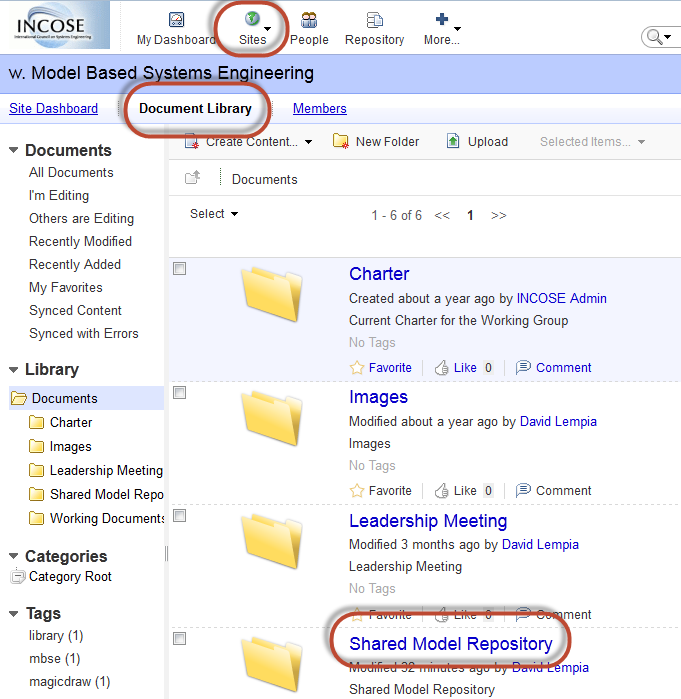Click Like thumb icon for Charter
681x699 pixels.
pyautogui.click(x=441, y=368)
